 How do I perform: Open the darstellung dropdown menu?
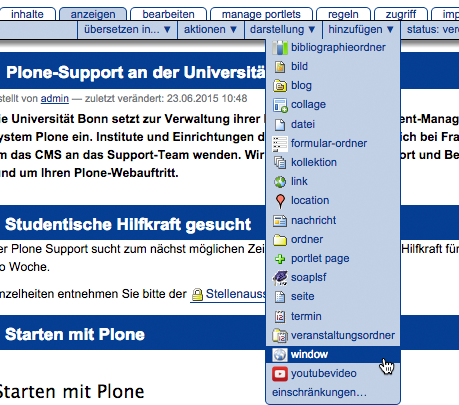coord(283,30)
